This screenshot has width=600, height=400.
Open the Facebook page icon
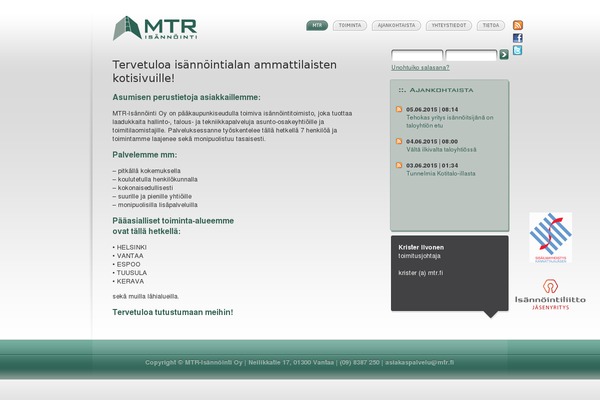(x=518, y=38)
